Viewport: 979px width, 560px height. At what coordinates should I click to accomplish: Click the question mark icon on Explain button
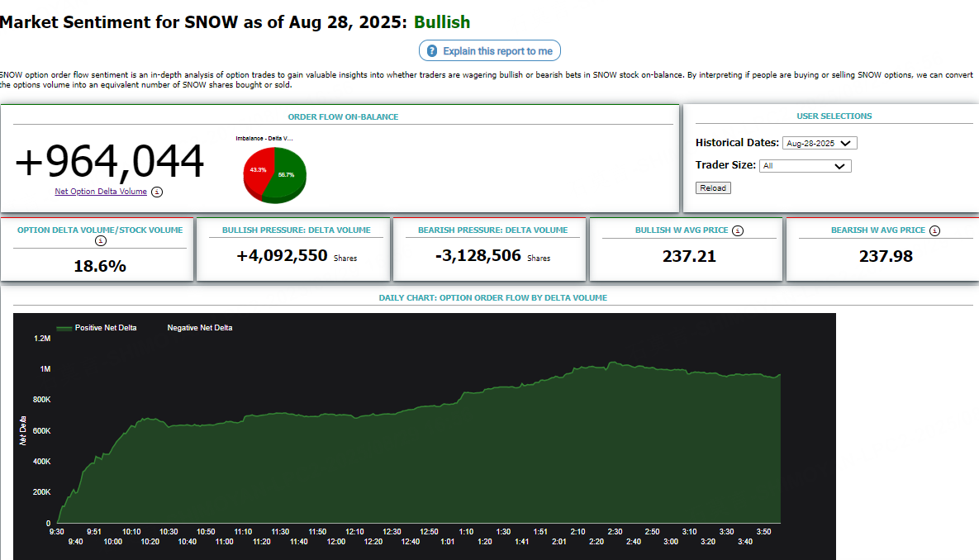pos(432,51)
